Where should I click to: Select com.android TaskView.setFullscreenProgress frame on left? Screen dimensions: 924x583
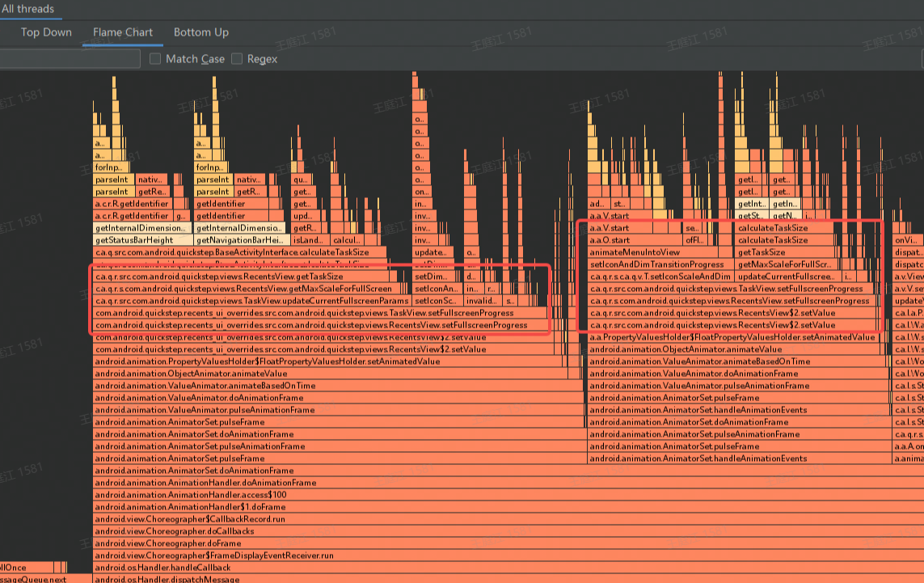point(321,313)
